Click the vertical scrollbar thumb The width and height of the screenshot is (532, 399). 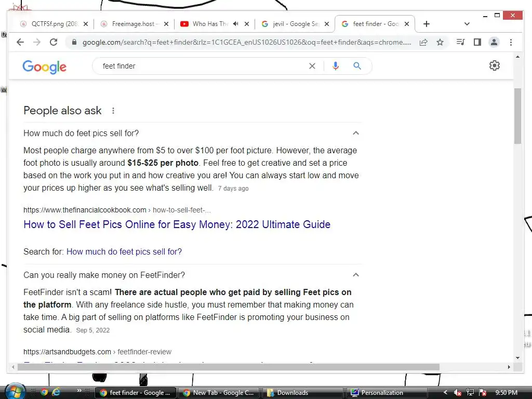coord(517,116)
